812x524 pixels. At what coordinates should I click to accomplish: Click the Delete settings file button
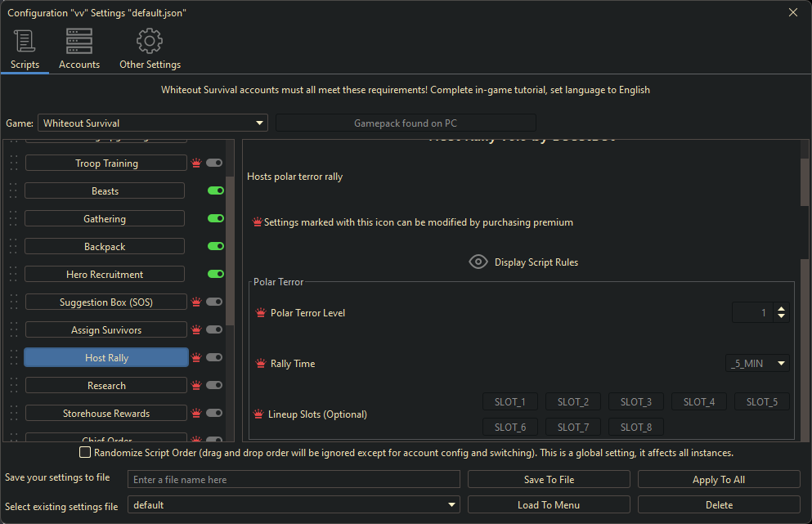[x=719, y=505]
